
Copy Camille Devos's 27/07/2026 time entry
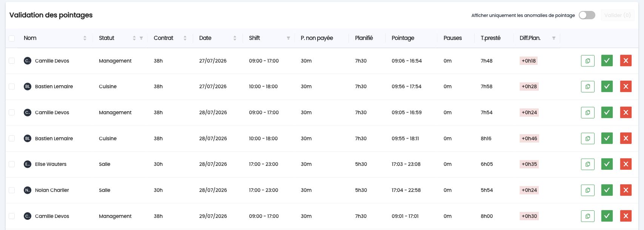tap(587, 61)
